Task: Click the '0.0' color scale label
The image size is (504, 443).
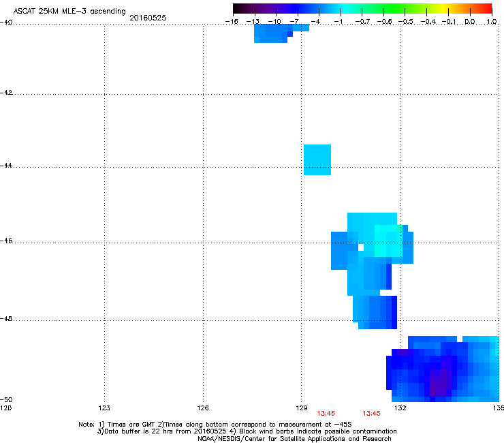Action: pos(470,22)
